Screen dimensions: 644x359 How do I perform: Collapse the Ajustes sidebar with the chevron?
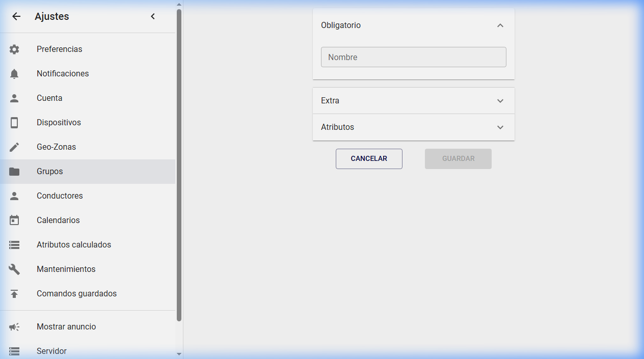[x=153, y=16]
